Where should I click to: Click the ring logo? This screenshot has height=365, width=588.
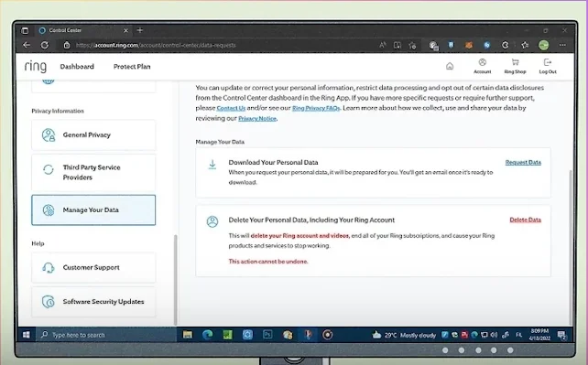36,66
